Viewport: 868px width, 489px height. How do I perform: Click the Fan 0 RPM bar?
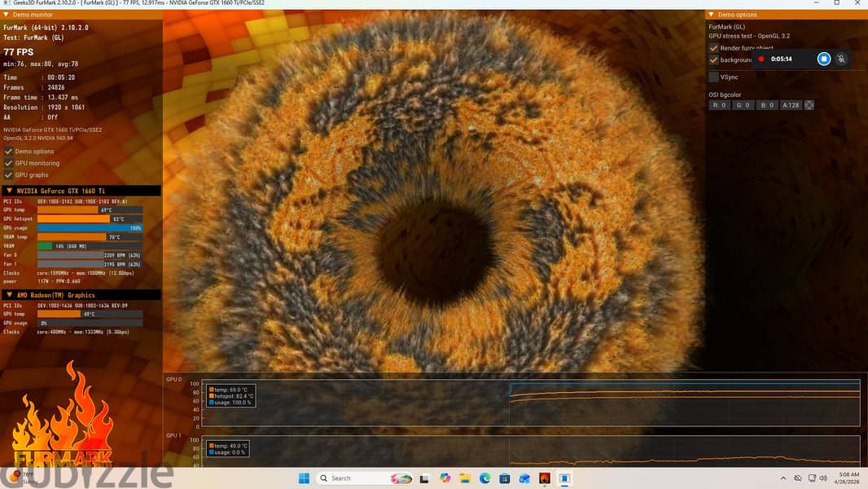tap(90, 255)
